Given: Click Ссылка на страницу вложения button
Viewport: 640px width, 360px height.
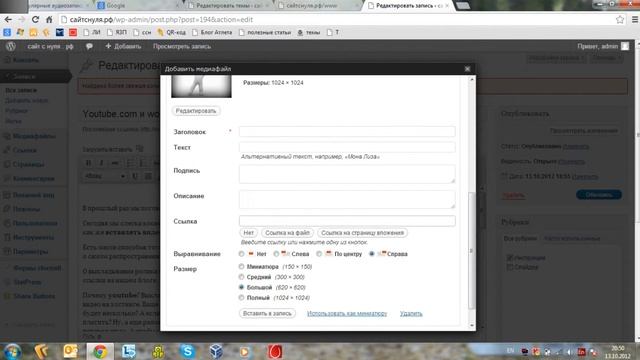Looking at the screenshot, I should pos(362,233).
